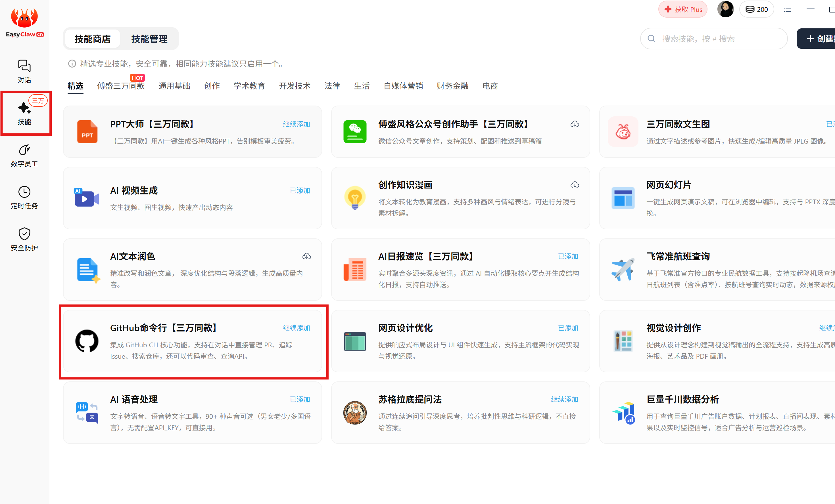Open 数字员工 in the sidebar

click(24, 156)
